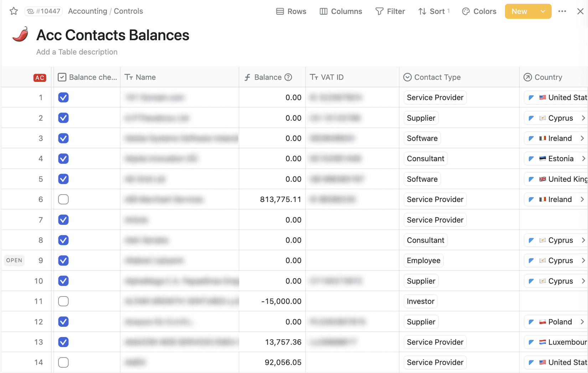
Task: Enable the checkbox on the Investor row 11
Action: click(63, 301)
